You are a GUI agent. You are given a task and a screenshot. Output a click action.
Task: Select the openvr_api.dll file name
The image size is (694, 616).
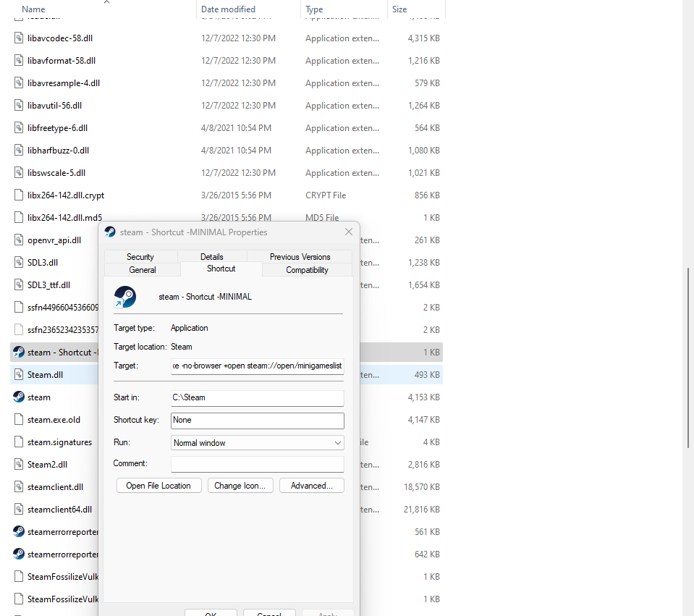54,240
